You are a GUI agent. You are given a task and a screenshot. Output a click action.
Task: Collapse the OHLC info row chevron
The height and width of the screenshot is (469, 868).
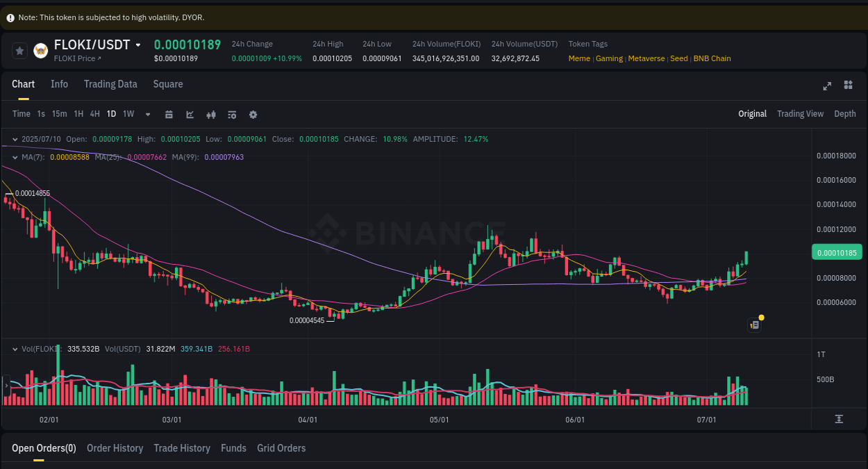tap(14, 139)
